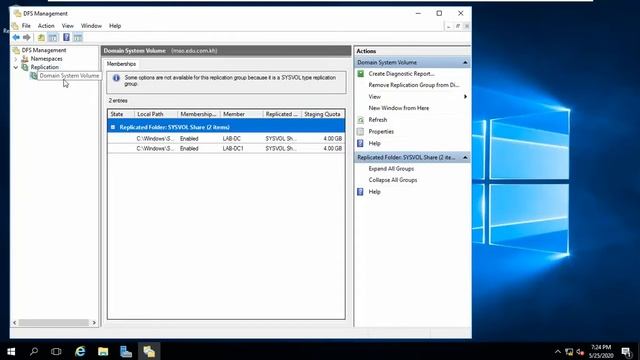Toggle the Show/Hide Console Tree toolbar icon
Screen dimensions: 640x360
(x=53, y=38)
